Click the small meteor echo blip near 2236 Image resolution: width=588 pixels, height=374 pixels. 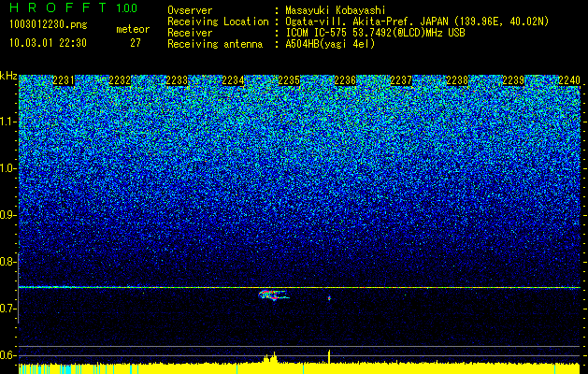(330, 298)
